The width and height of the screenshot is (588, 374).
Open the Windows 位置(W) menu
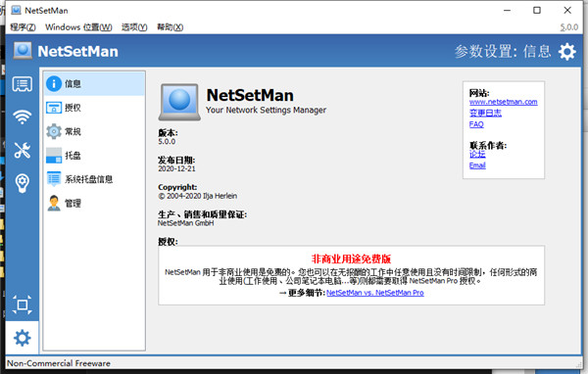(x=78, y=27)
